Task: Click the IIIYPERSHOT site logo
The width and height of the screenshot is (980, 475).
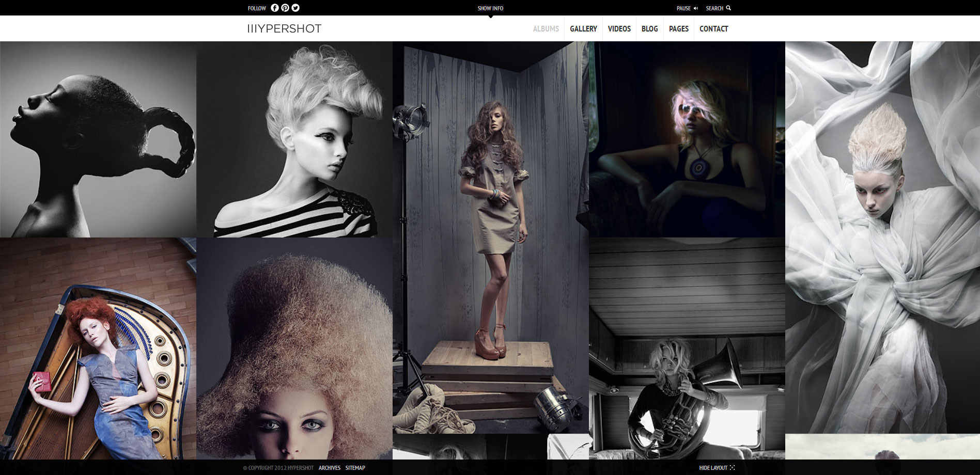Action: point(284,29)
